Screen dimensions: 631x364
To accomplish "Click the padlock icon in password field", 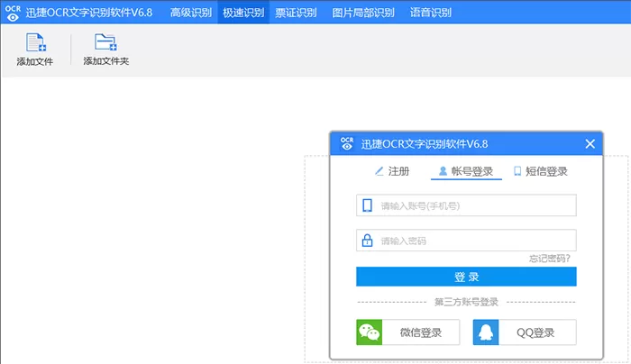I will 367,241.
